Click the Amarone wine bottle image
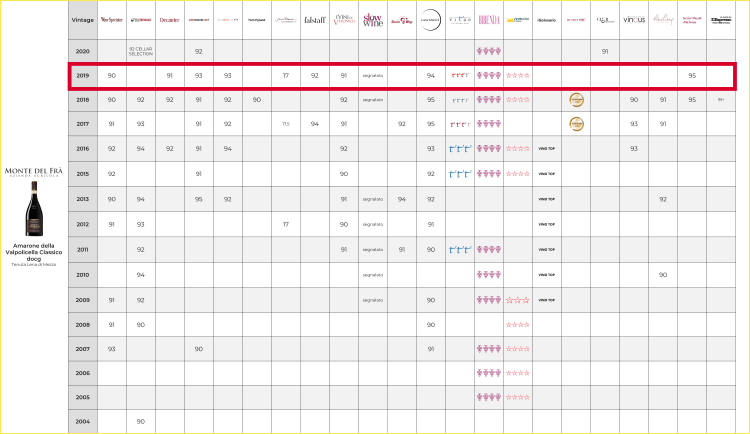The image size is (750, 434). click(34, 209)
